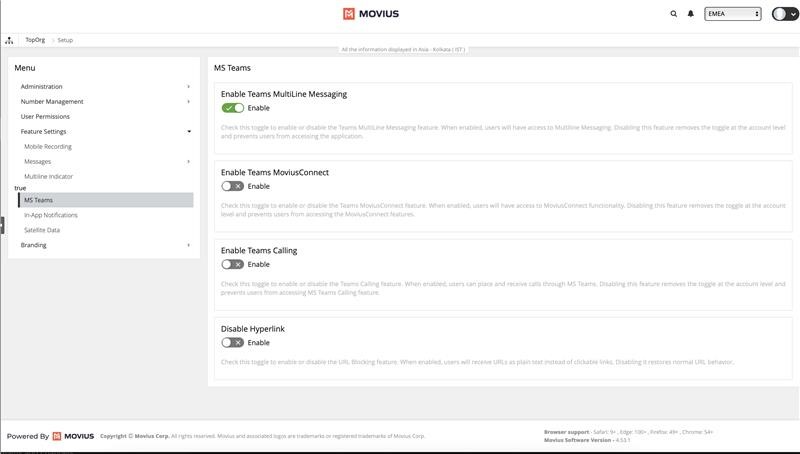Click the Movius logo in footer
This screenshot has width=800, height=454.
(x=73, y=436)
